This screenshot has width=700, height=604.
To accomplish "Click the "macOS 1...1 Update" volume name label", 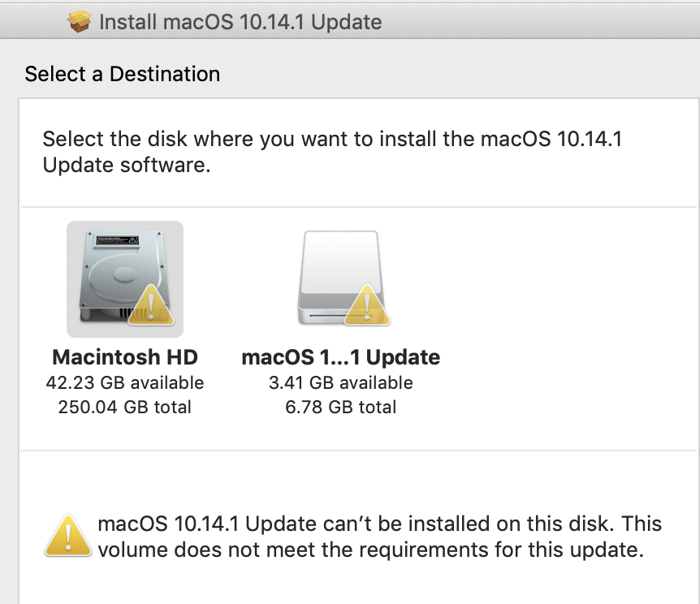I will [341, 357].
